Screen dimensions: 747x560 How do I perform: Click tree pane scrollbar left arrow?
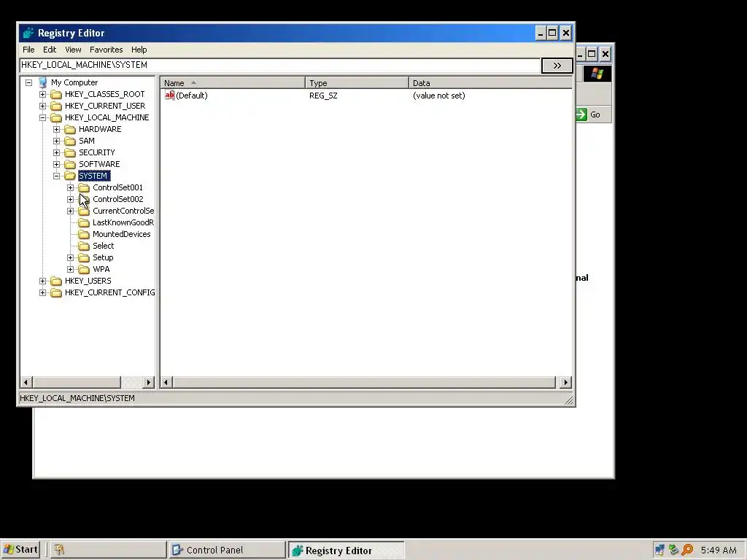click(x=26, y=382)
